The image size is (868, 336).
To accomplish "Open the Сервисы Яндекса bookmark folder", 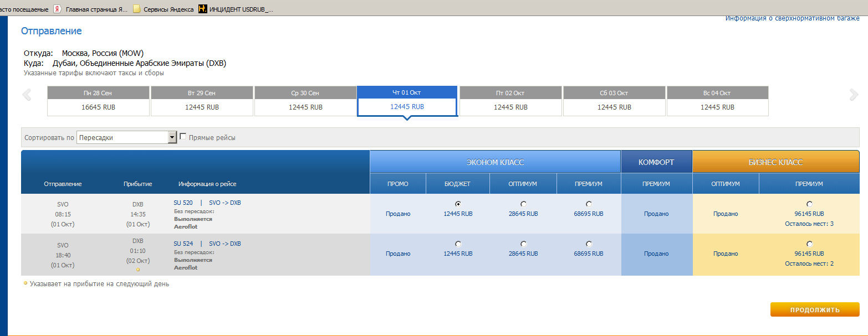I will [164, 9].
